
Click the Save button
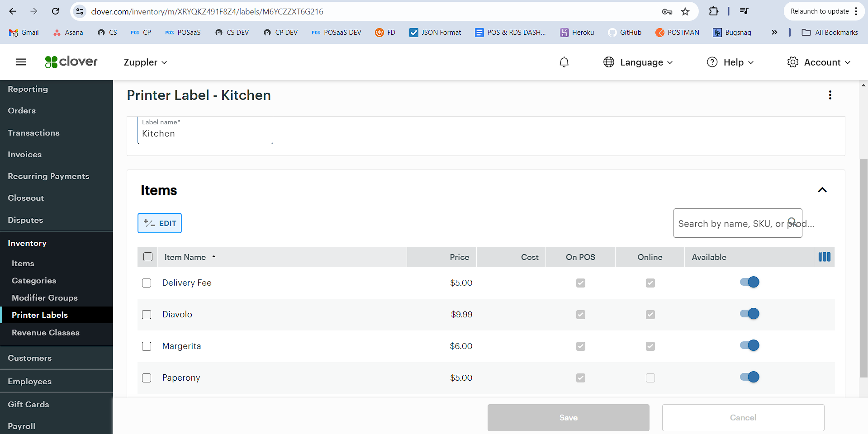569,418
